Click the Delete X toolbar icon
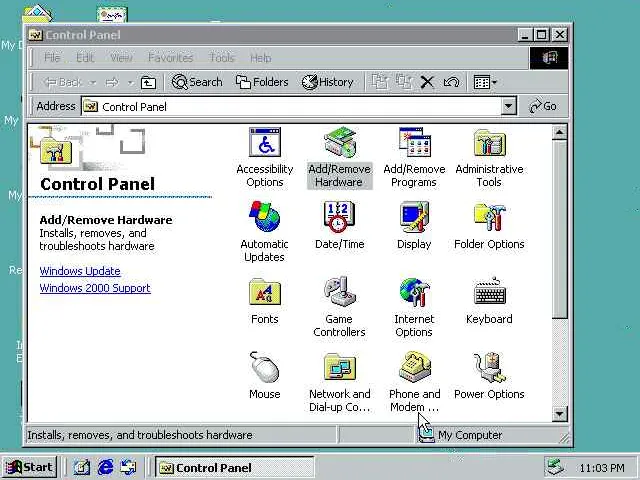 pos(427,82)
